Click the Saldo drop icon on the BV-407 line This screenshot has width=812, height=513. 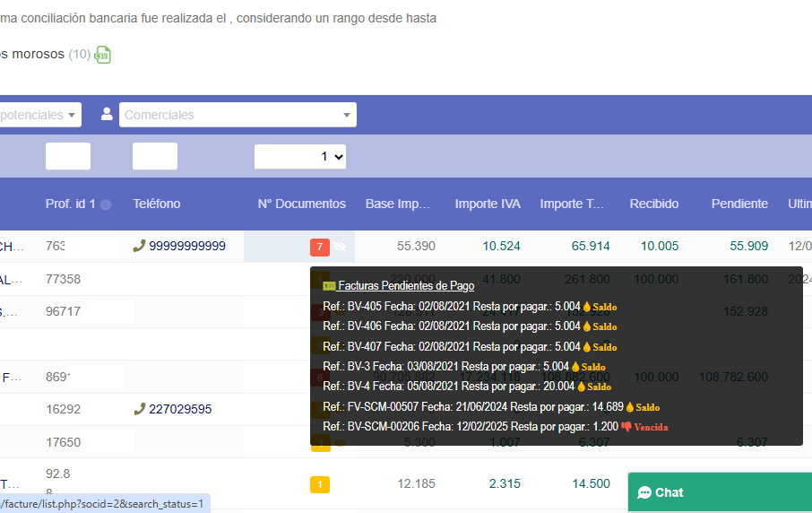click(587, 347)
